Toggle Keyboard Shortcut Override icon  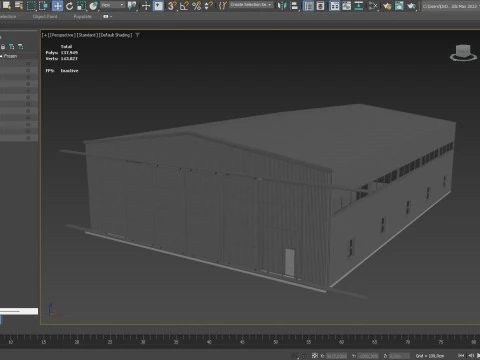[x=158, y=6]
